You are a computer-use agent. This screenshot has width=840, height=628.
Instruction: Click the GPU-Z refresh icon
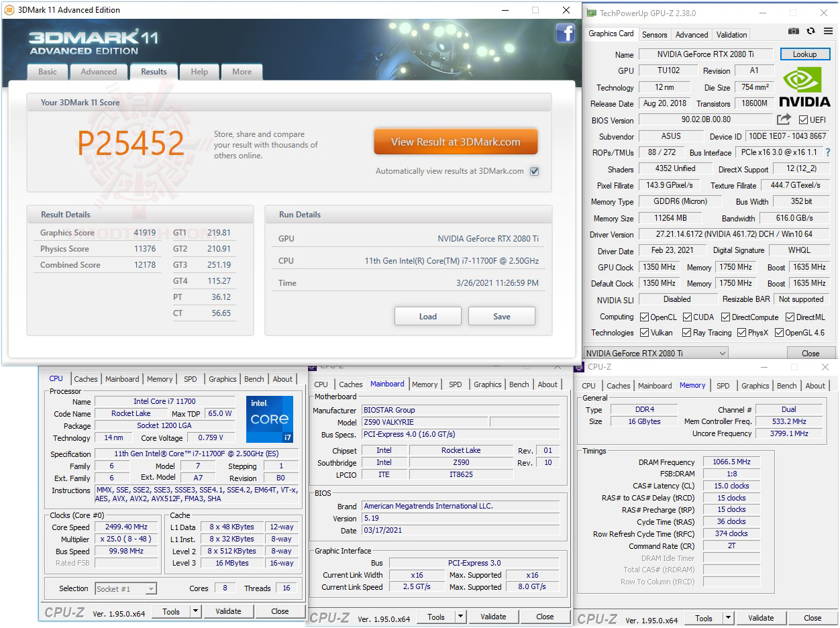[x=810, y=32]
